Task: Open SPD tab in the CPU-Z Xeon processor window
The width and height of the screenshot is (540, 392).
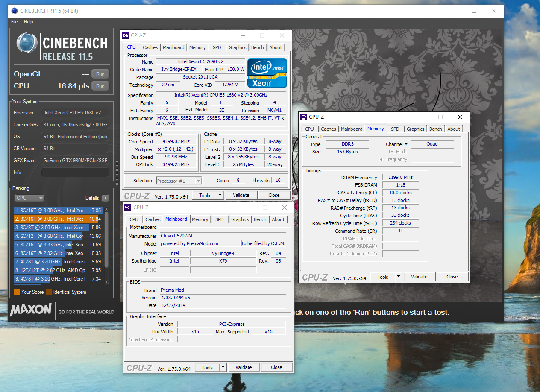Action: 217,47
